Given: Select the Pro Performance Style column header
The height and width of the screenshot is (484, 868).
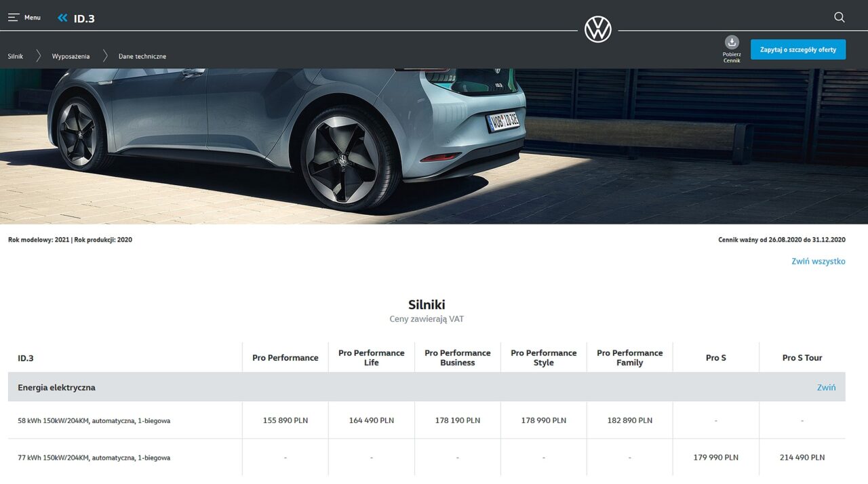Looking at the screenshot, I should pos(544,358).
